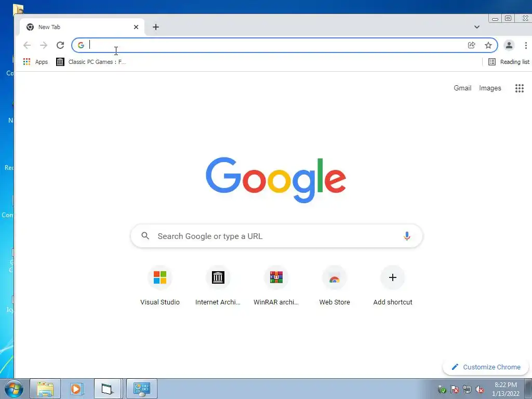Click the Images link

click(490, 88)
